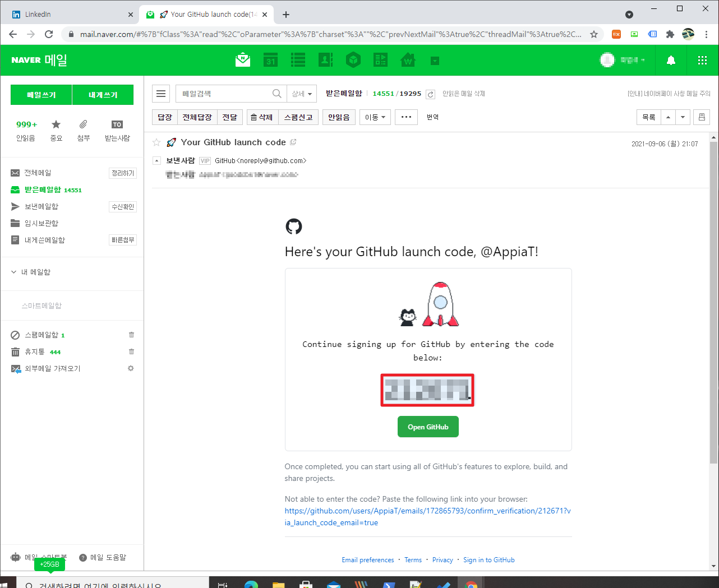Image resolution: width=719 pixels, height=588 pixels.
Task: Open Naver apps grid icon
Action: click(x=702, y=60)
